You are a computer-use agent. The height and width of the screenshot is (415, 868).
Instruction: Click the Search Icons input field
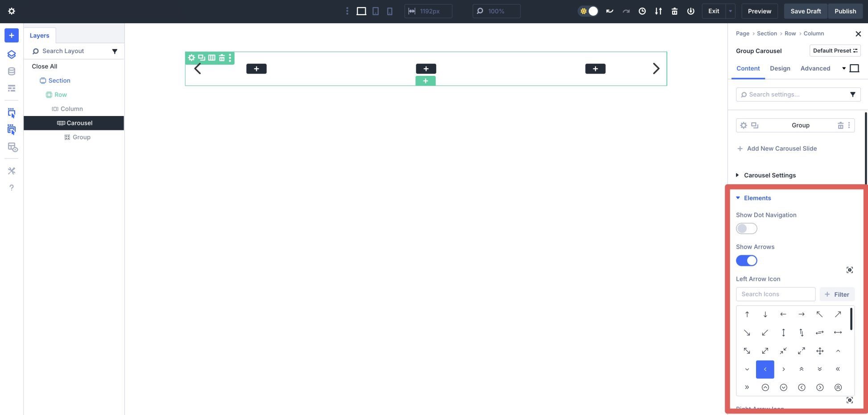click(x=775, y=294)
